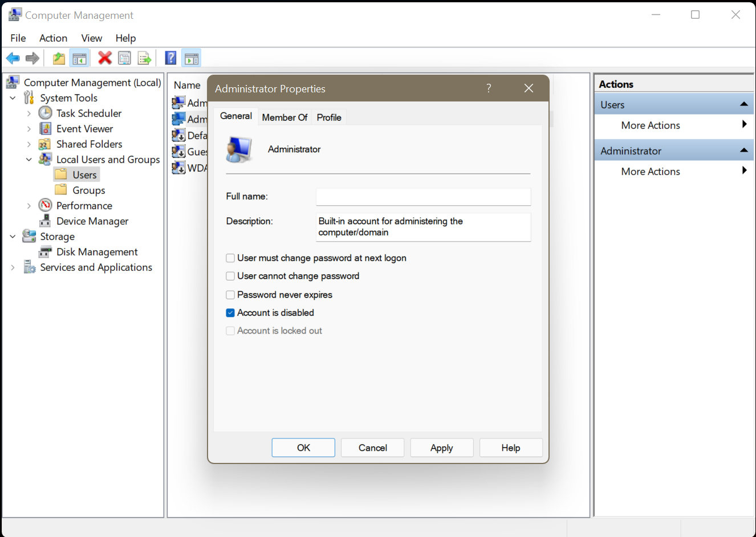Select Disk Management in the tree
The image size is (756, 537).
pos(97,251)
